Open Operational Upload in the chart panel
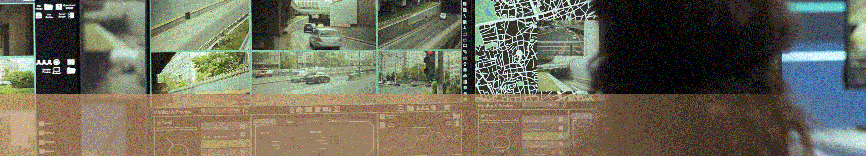 click(x=382, y=117)
